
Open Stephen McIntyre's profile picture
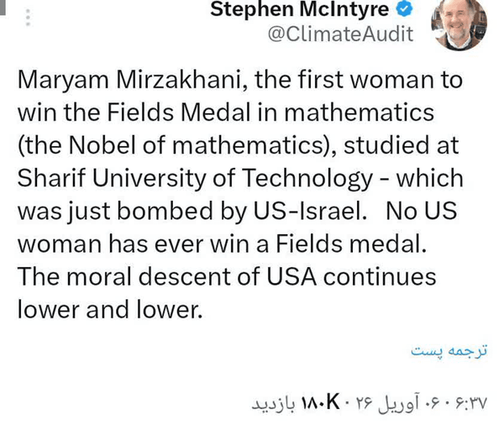(x=458, y=24)
